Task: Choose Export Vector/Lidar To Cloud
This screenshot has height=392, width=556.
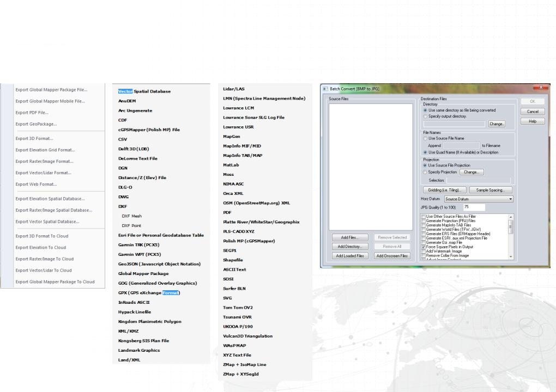Action: (44, 271)
